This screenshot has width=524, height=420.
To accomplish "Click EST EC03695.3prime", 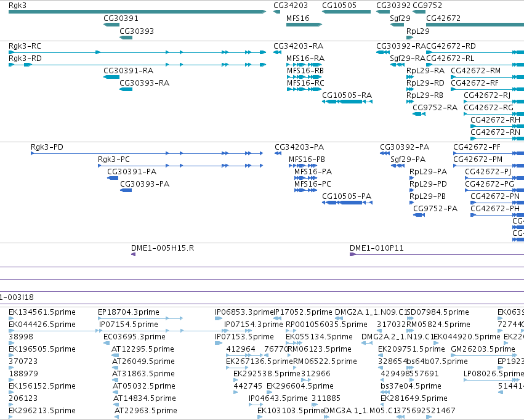I will point(107,343).
